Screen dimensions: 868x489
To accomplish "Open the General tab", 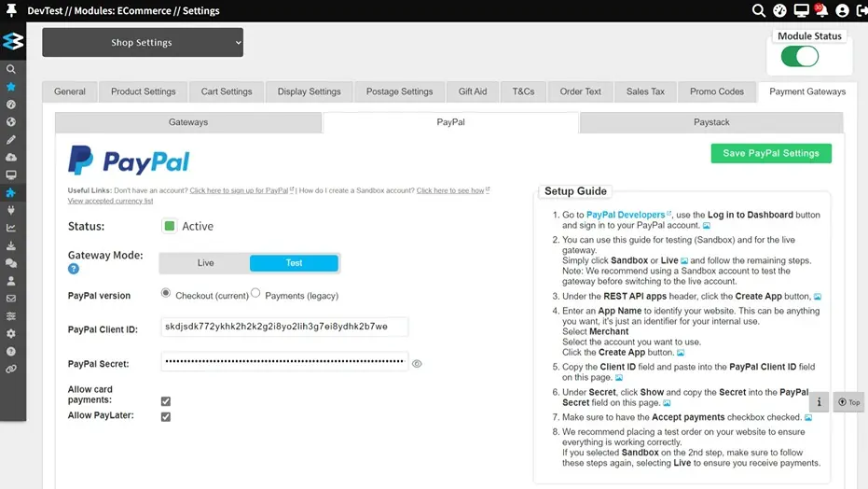I will pyautogui.click(x=70, y=92).
